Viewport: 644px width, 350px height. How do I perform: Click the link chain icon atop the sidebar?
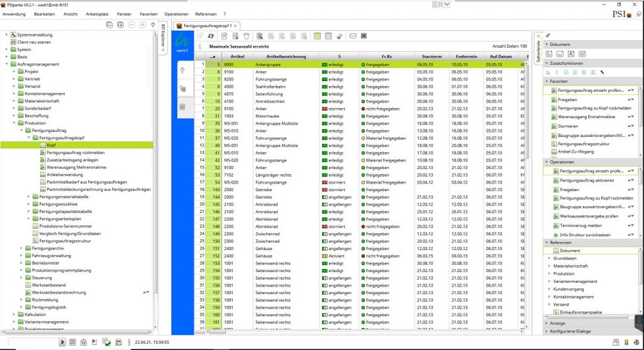[x=548, y=35]
